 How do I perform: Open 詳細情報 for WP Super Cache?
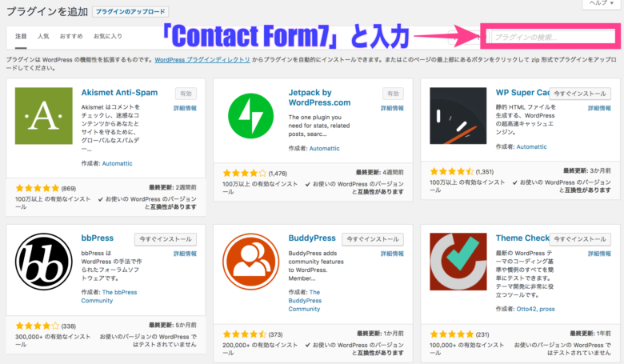(599, 108)
